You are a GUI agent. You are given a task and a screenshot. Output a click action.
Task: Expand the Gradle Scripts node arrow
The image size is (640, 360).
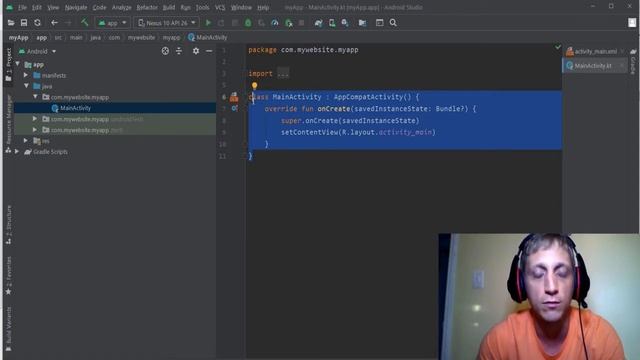[17, 151]
